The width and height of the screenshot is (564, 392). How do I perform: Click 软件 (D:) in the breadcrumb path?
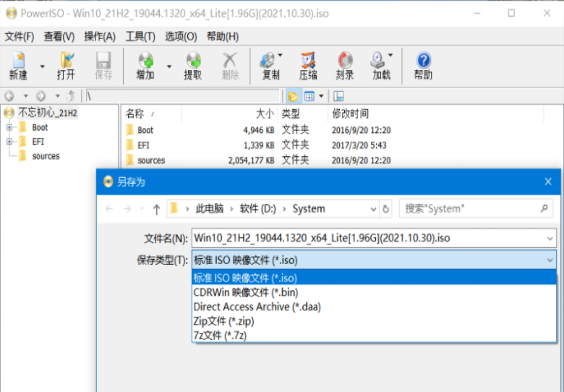(258, 208)
